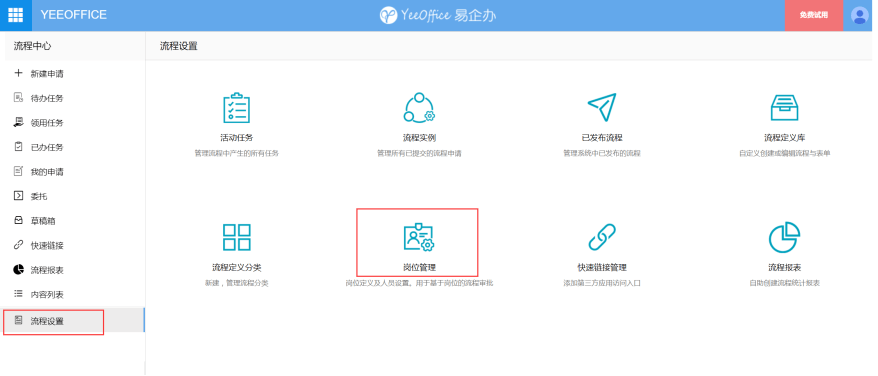Click the 流程设置 document icon in sidebar

click(x=18, y=320)
